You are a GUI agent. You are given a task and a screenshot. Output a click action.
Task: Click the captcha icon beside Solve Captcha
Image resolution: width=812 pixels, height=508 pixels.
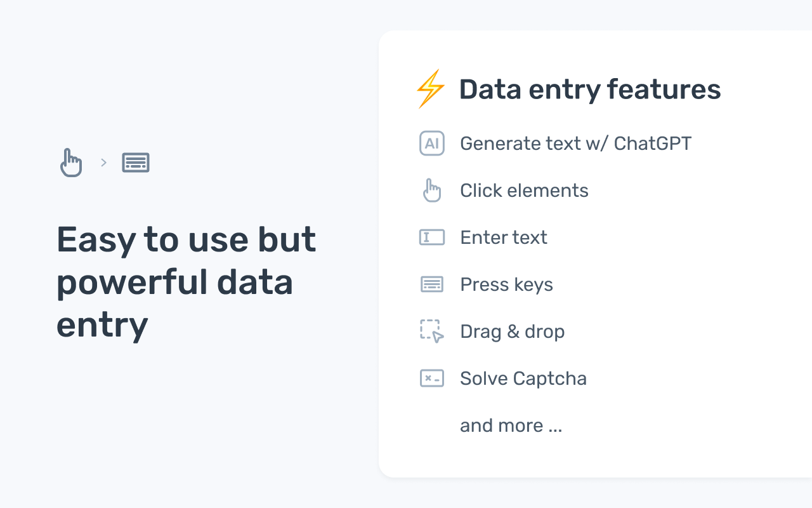point(432,378)
